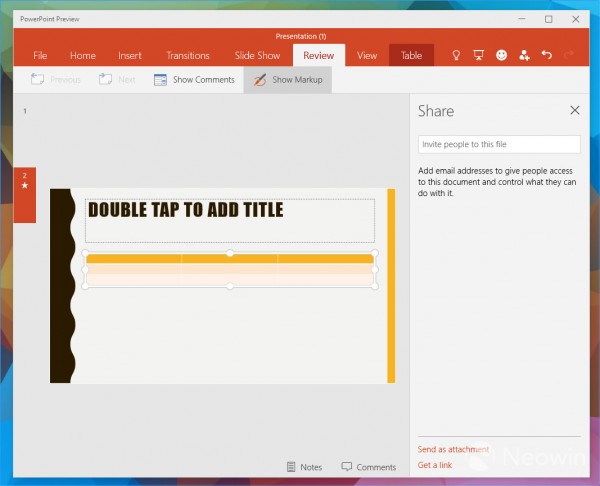Open the Notes pane at bottom

pos(304,467)
